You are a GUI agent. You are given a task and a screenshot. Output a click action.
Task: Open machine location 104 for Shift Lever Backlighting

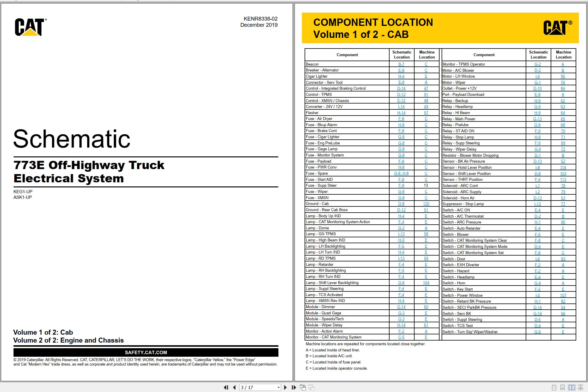click(x=426, y=283)
